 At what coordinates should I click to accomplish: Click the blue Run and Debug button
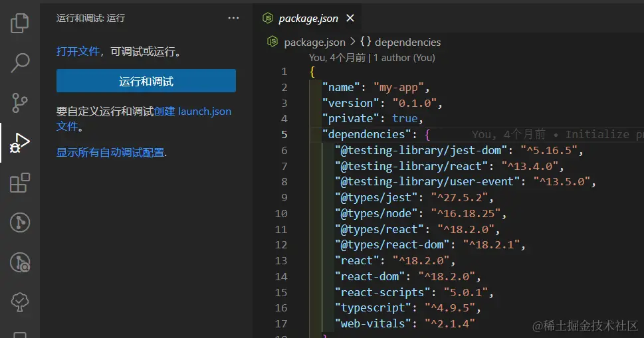[x=146, y=81]
